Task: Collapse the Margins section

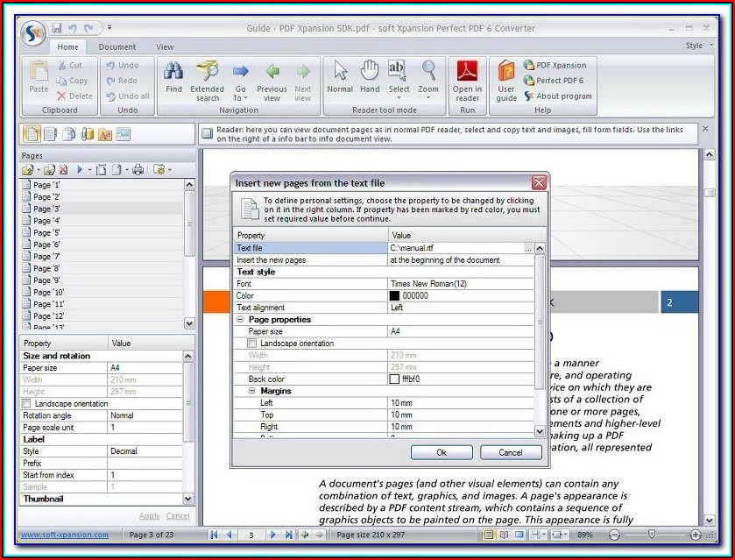Action: pos(252,391)
